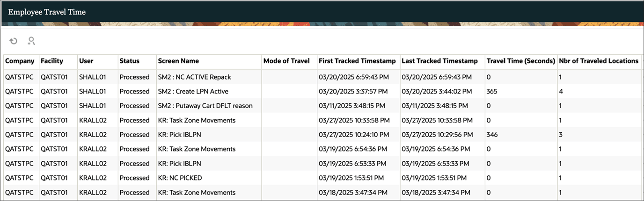Click the travel time cell showing 365
This screenshot has height=201, width=644.
click(x=493, y=92)
